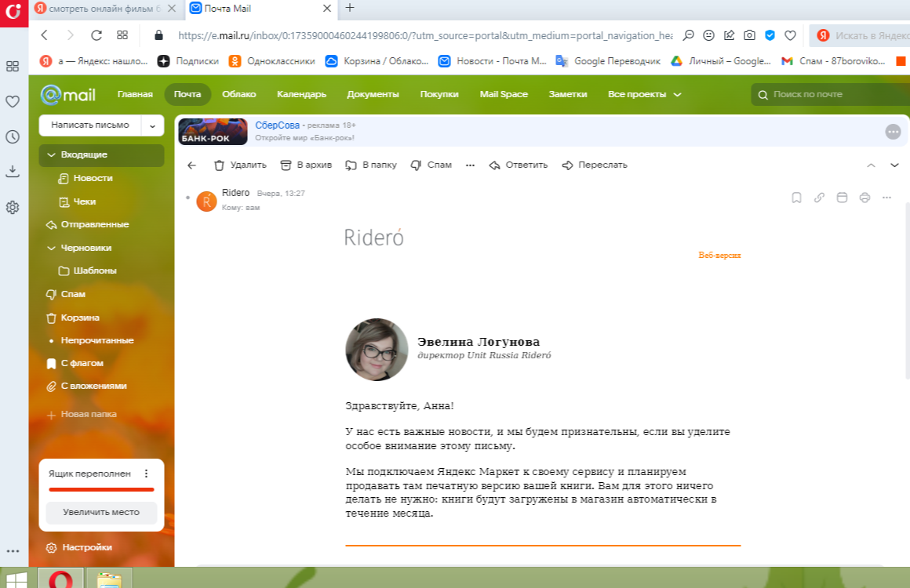This screenshot has height=588, width=910.
Task: Go to previous email up arrow
Action: point(871,165)
